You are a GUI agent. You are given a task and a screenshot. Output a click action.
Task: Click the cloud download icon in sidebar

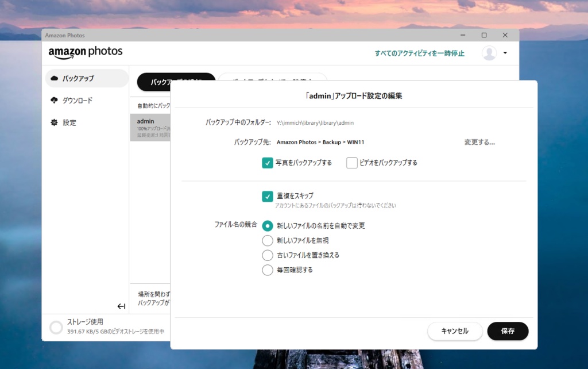[55, 101]
